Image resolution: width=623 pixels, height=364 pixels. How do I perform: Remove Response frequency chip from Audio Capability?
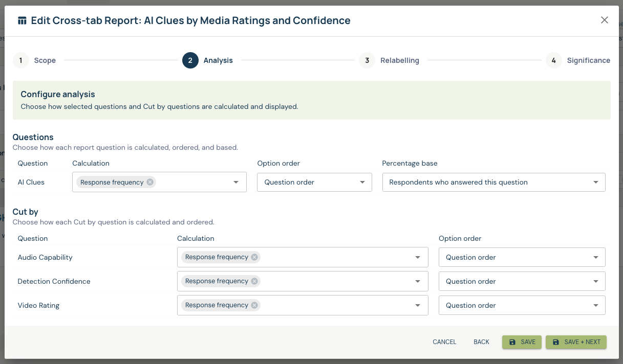254,257
